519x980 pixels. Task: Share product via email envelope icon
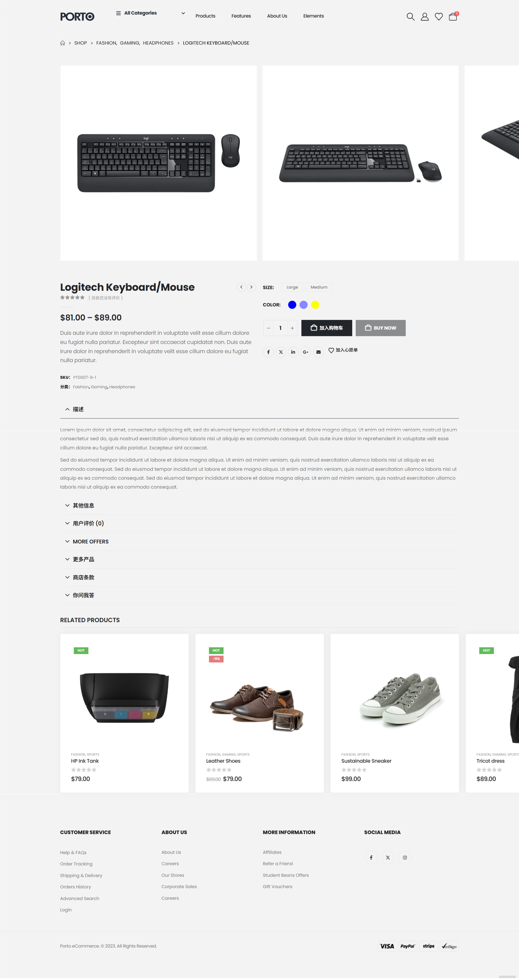(318, 352)
